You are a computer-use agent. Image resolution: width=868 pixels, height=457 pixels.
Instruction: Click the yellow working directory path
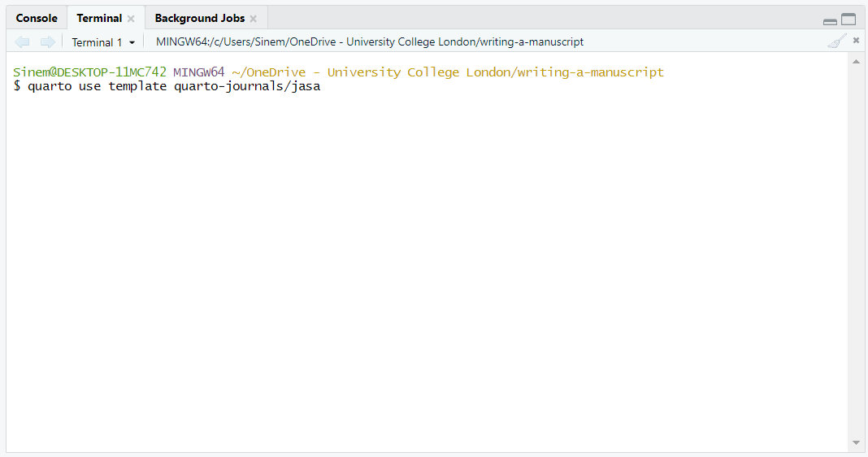click(x=447, y=72)
